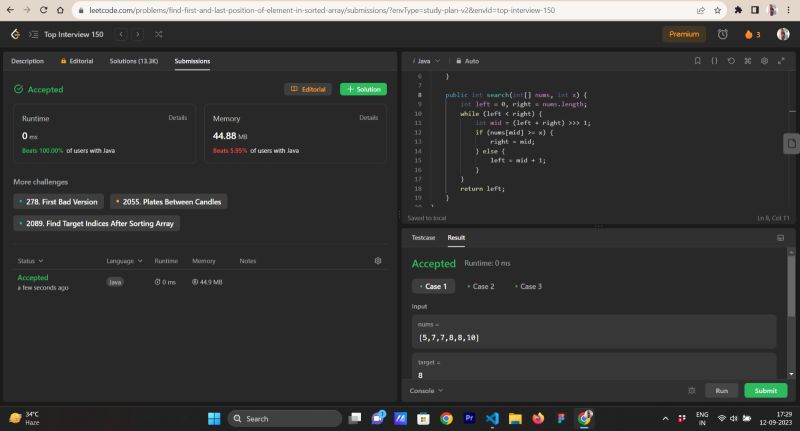Open editor settings gear icon
The height and width of the screenshot is (431, 800).
coord(764,61)
